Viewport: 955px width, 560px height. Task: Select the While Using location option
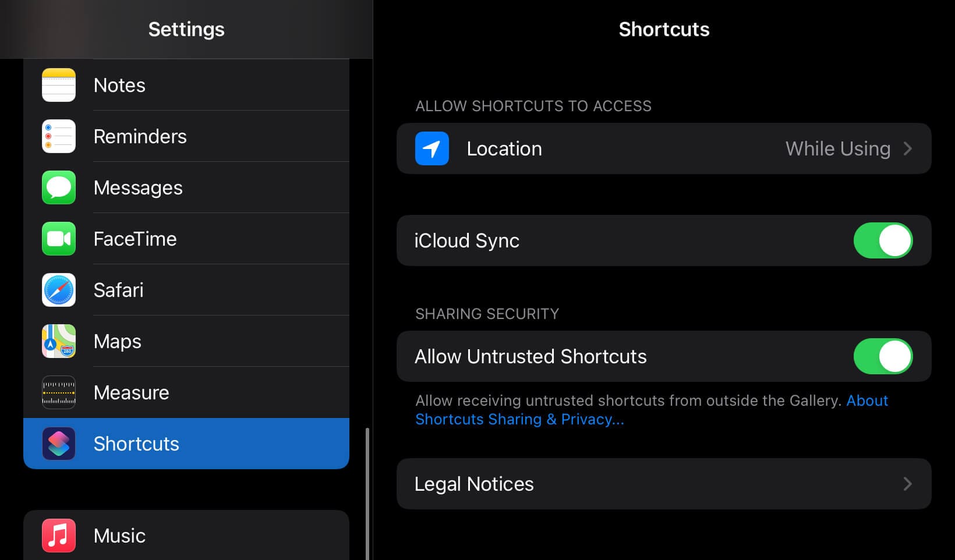(837, 148)
